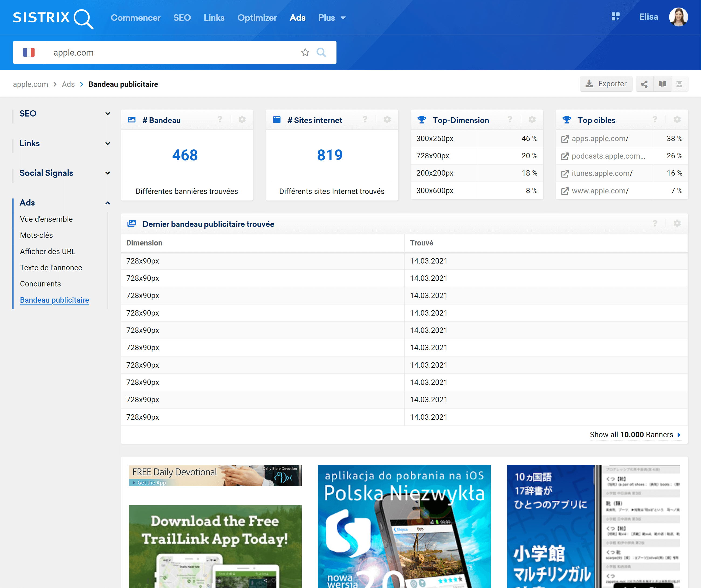Screen dimensions: 701x588
Task: Open settings gear of Top cibles box
Action: (677, 119)
